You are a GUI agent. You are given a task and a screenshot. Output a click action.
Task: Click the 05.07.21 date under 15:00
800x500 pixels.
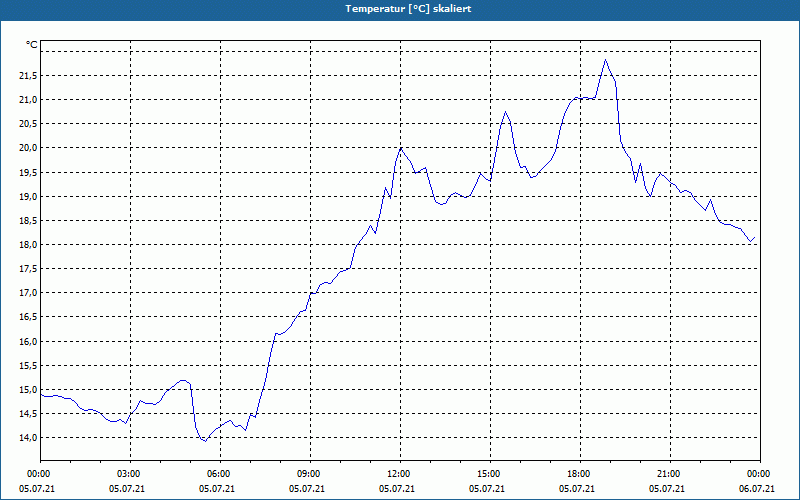tap(487, 489)
